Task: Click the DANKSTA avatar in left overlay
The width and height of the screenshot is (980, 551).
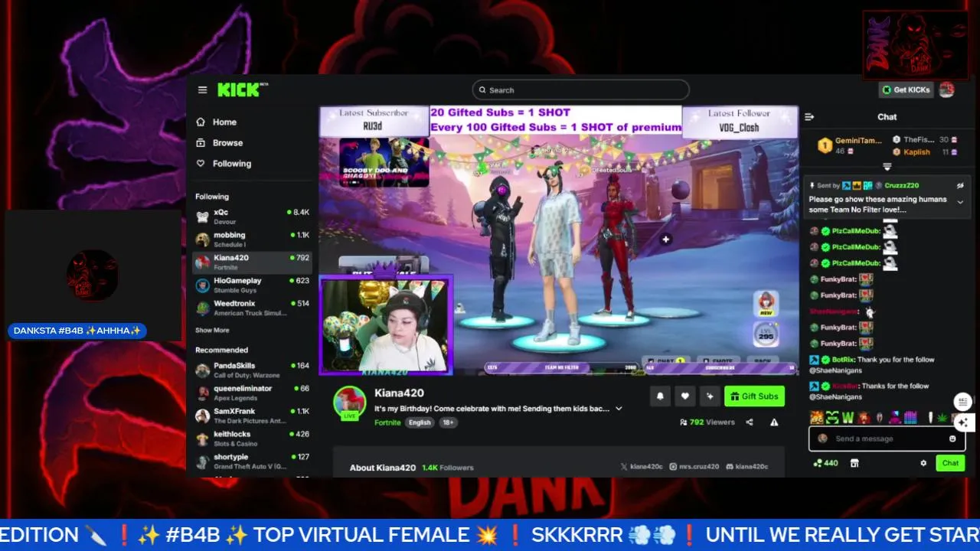Action: click(93, 275)
